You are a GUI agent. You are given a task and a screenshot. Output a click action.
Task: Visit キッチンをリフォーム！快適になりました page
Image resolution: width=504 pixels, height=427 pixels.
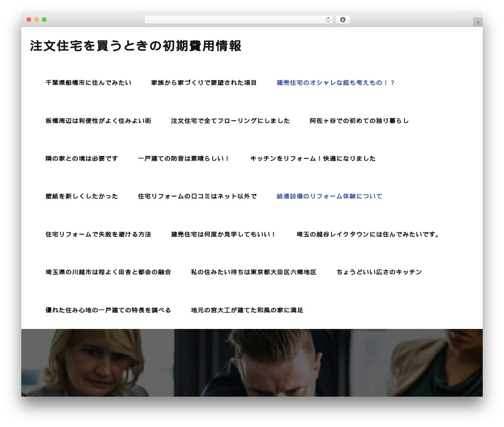point(313,158)
